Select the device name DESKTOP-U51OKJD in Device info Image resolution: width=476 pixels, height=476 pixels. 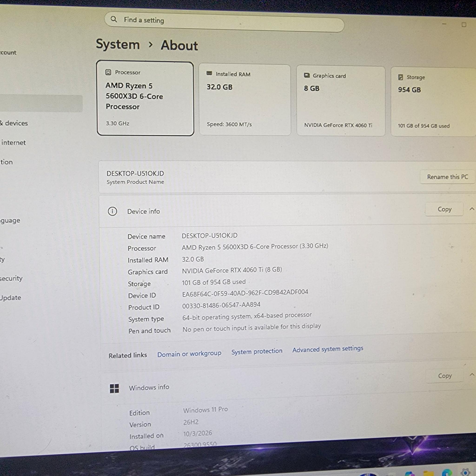(210, 235)
